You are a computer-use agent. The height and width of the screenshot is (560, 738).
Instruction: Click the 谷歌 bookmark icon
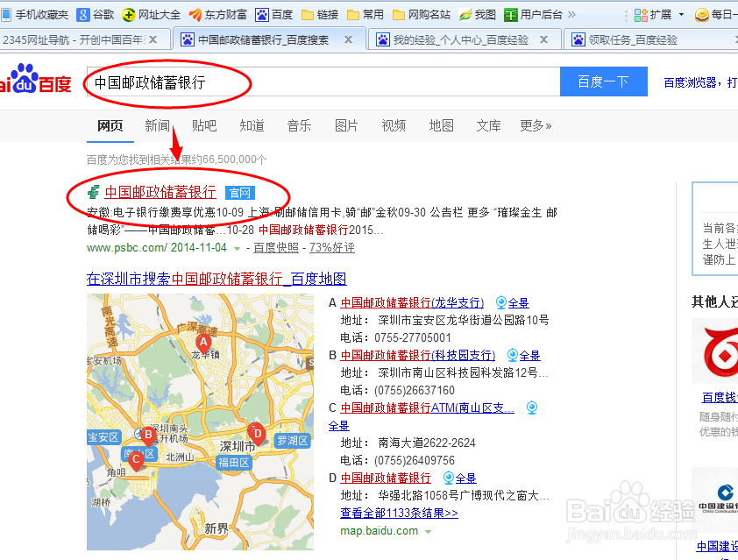(83, 13)
